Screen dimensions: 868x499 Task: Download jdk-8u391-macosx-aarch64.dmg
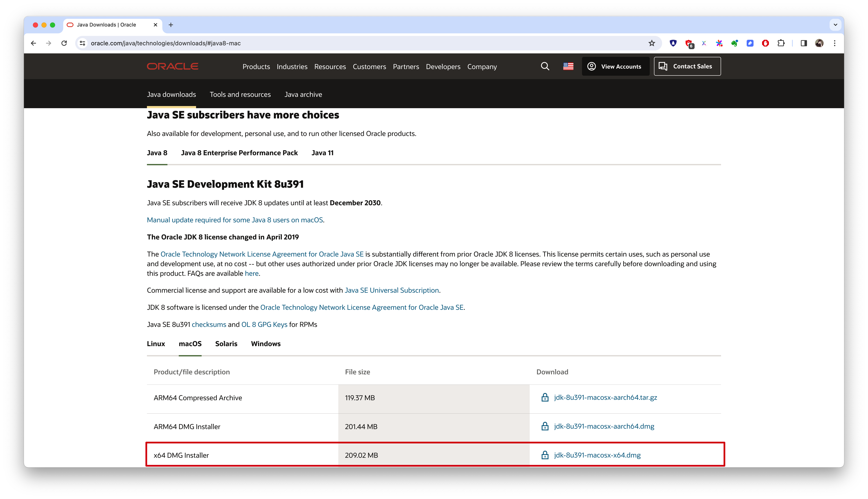pyautogui.click(x=604, y=426)
